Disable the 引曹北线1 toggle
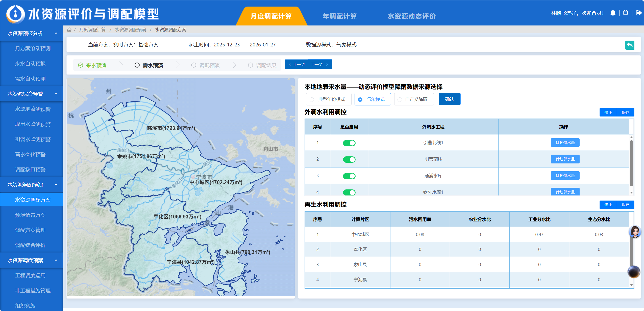644x311 pixels. pos(349,143)
